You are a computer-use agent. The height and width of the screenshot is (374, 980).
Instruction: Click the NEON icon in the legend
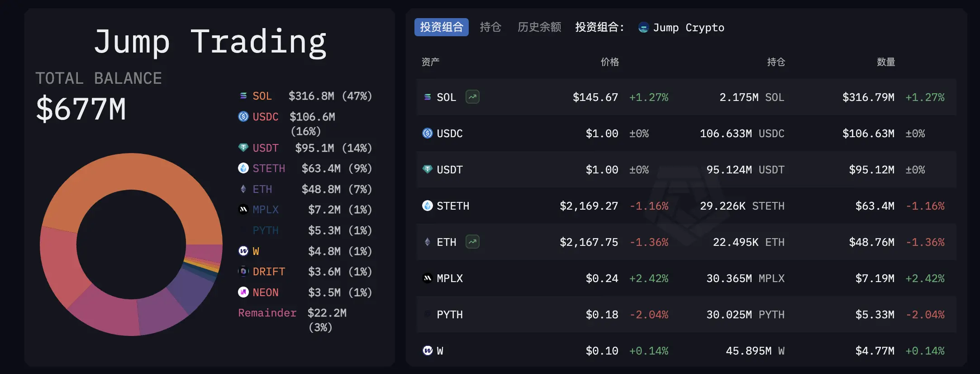(x=243, y=292)
